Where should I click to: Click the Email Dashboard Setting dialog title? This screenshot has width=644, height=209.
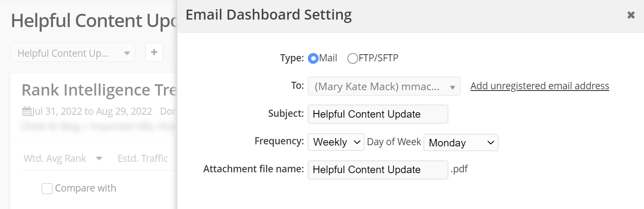tap(268, 15)
